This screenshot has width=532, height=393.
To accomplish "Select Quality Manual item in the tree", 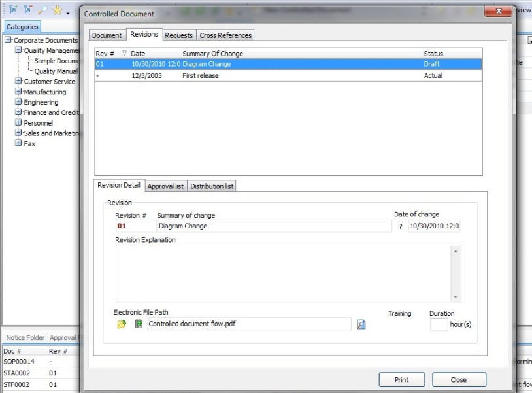I will (x=56, y=71).
